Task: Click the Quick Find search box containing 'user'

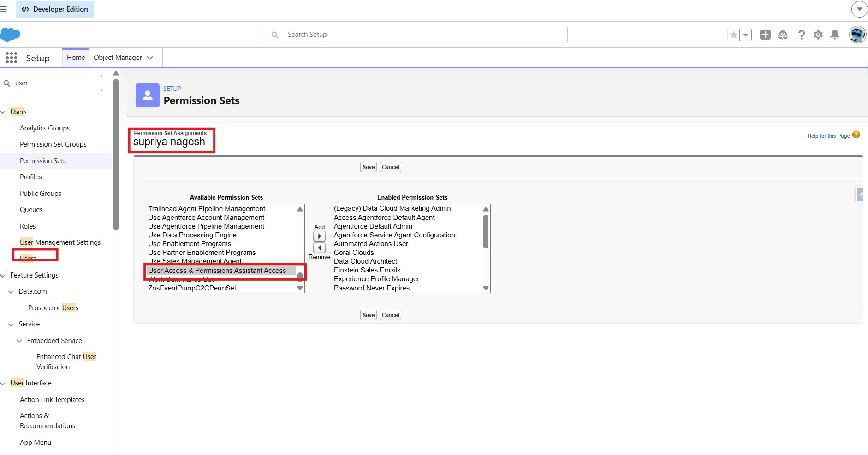Action: click(51, 83)
